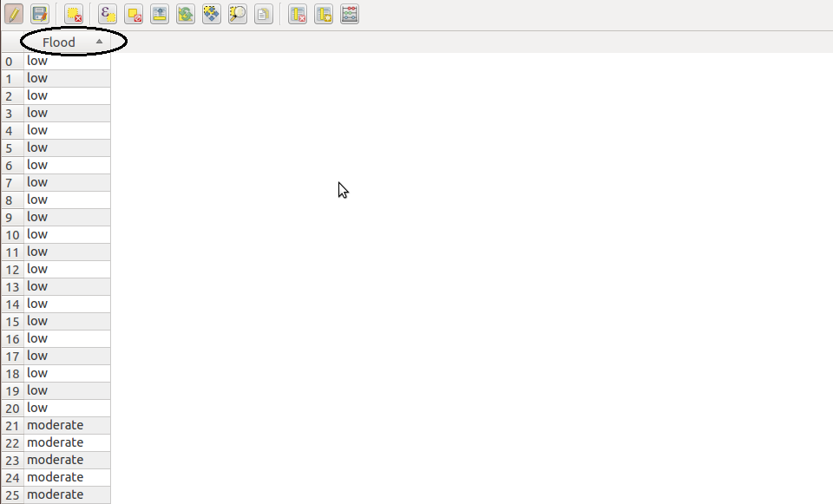833x504 pixels.
Task: Select row header number 16
Action: 12,339
